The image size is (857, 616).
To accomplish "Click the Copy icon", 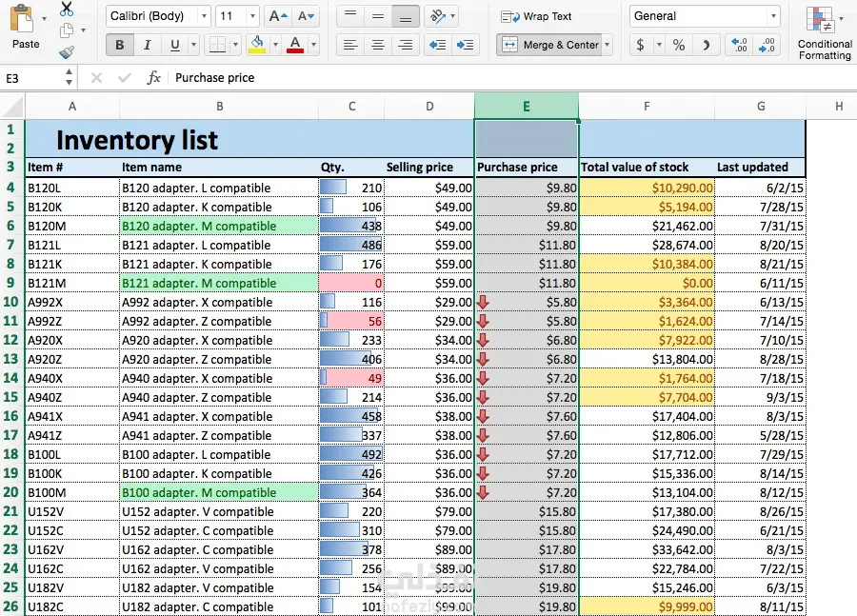I will click(x=66, y=30).
